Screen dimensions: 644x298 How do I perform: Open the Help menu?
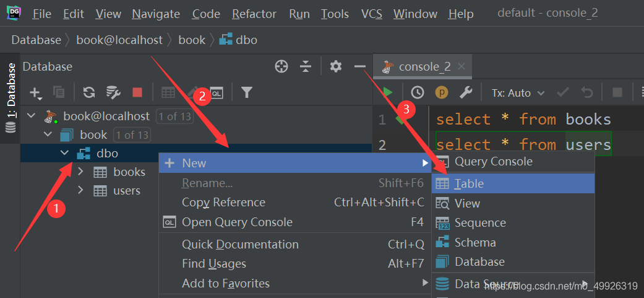[x=461, y=14]
